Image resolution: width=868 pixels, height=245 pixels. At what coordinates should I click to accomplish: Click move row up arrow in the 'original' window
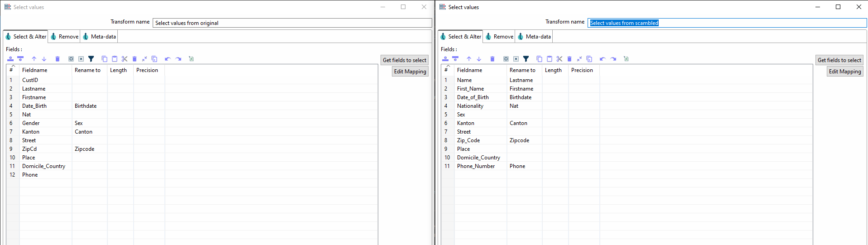click(34, 59)
